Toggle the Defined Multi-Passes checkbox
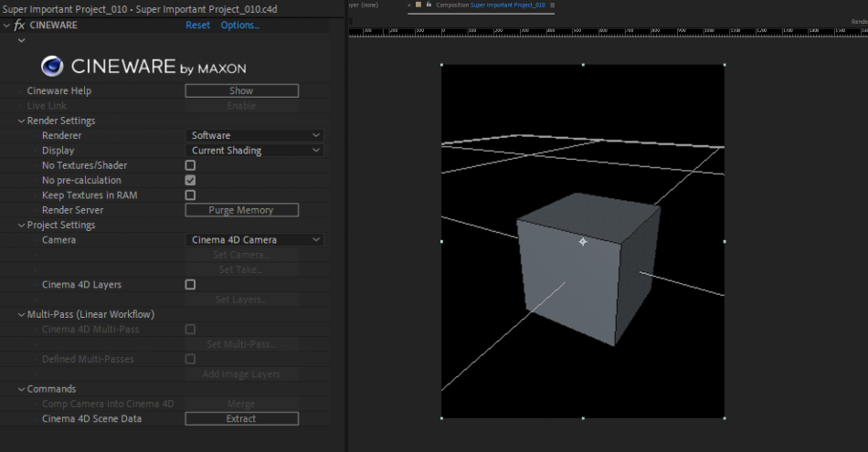 (x=190, y=359)
